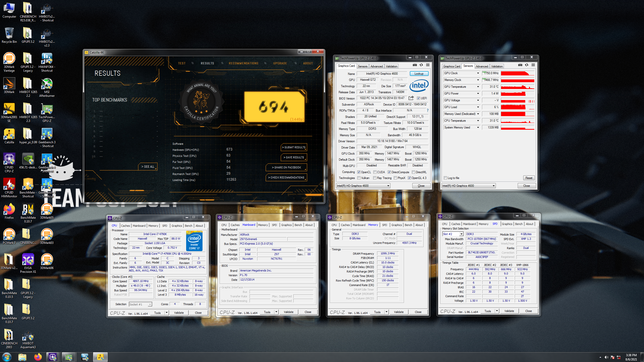The width and height of the screenshot is (644, 362).
Task: Expand the GPU Power sensor dropdown
Action: click(x=478, y=94)
